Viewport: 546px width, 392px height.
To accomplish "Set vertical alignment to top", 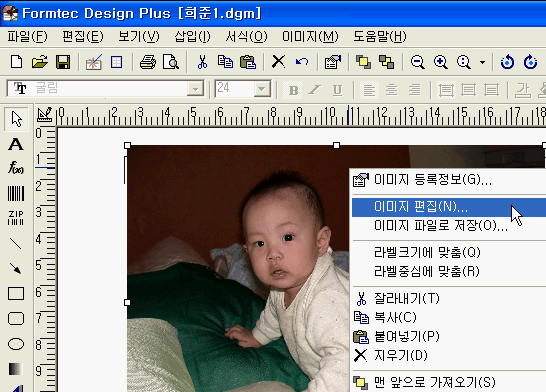I will point(446,90).
